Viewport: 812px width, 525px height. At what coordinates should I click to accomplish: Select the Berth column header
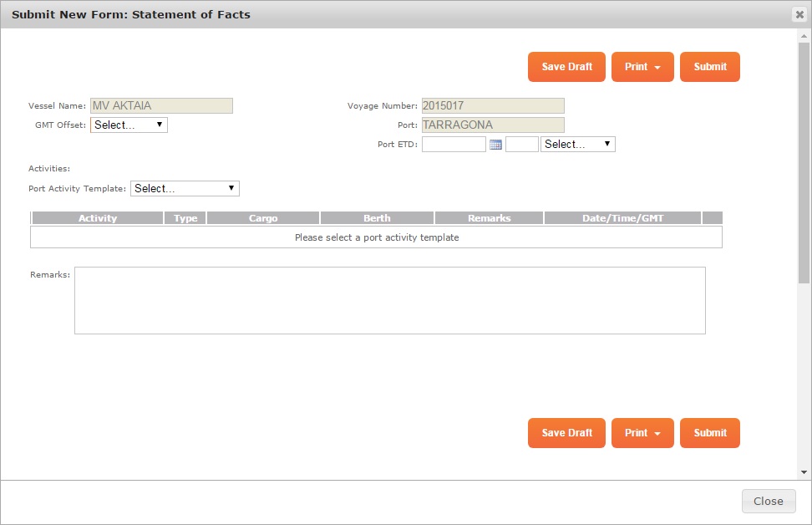pos(377,217)
